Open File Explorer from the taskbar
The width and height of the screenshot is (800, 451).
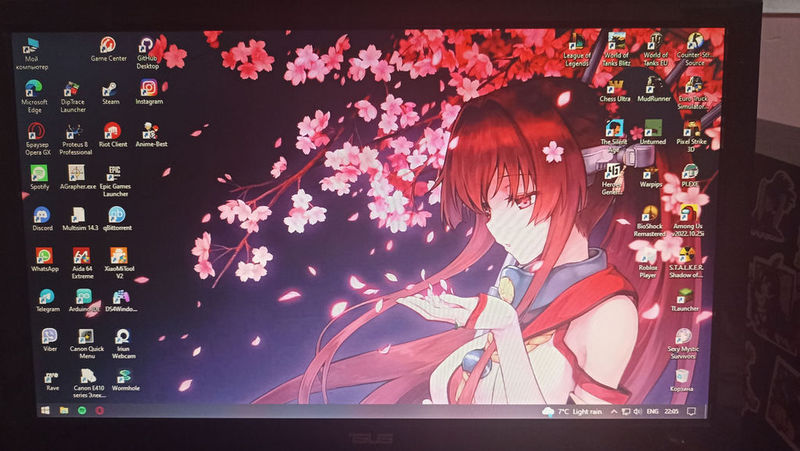(x=64, y=410)
